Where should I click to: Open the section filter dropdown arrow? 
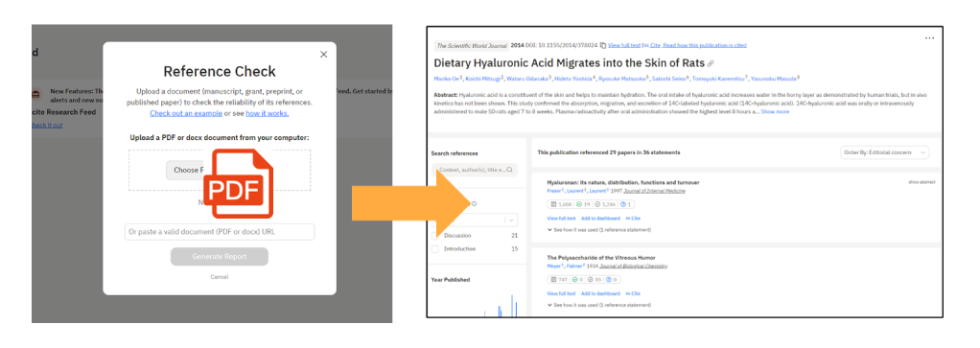tap(511, 220)
